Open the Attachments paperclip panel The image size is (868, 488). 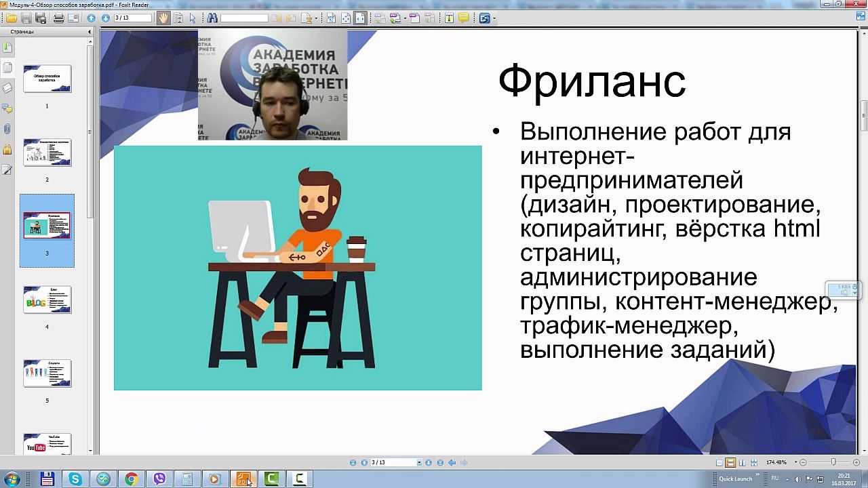coord(7,128)
